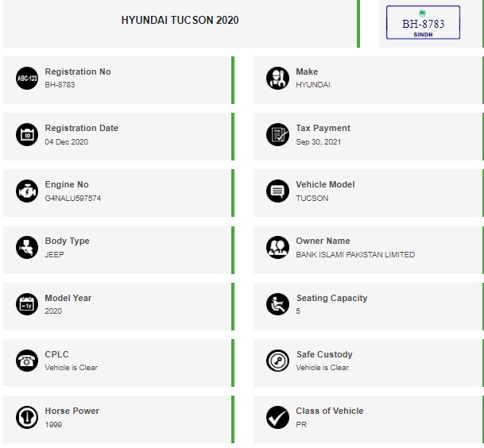
Task: Click the Seating Capacity seat icon
Action: (277, 304)
